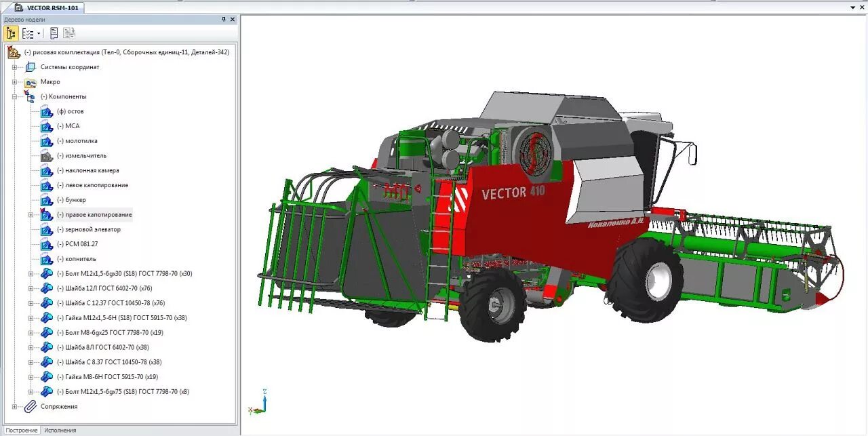
Task: Select 'Шайба С 12.37 ГОСТ 10450-78 (x76)' label
Action: [111, 303]
